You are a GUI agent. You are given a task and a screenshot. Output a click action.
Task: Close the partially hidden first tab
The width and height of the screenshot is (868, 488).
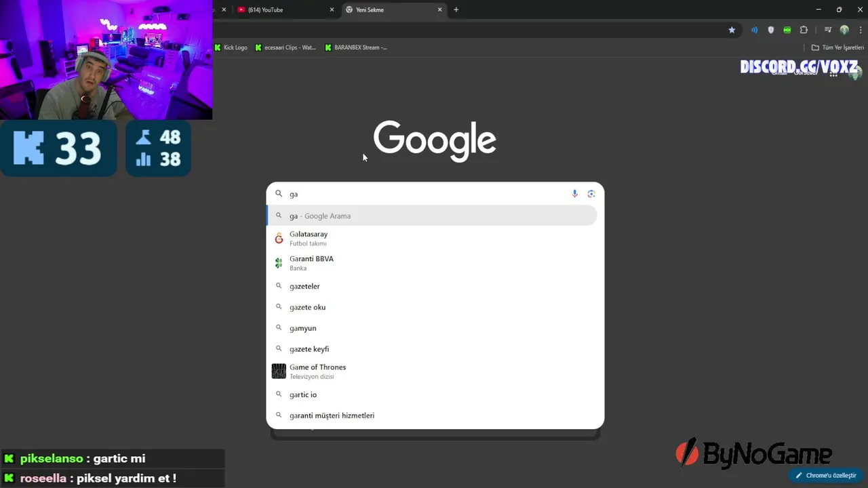(x=224, y=9)
